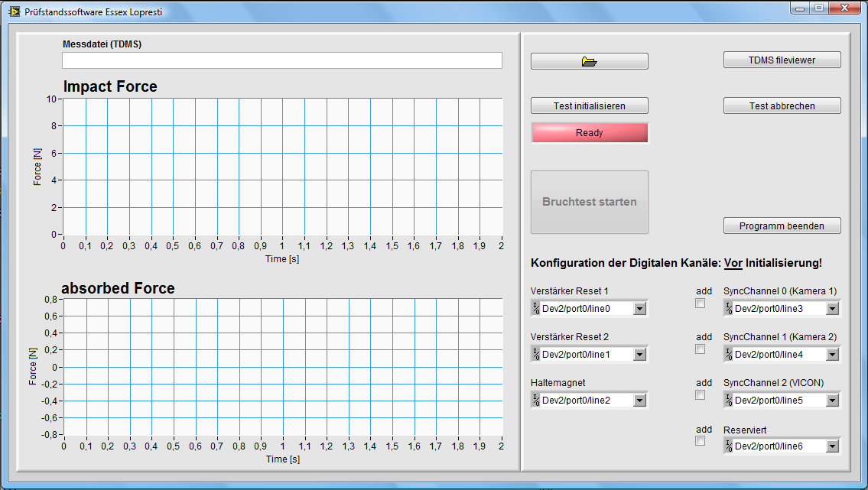Expand Verstärker Reset 1 dropdown arrow

[x=640, y=309]
